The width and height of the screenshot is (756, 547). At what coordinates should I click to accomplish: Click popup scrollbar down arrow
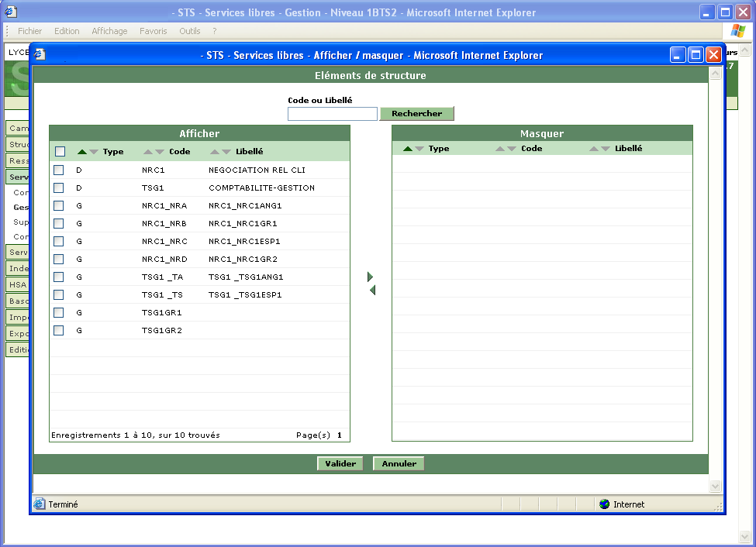point(715,487)
